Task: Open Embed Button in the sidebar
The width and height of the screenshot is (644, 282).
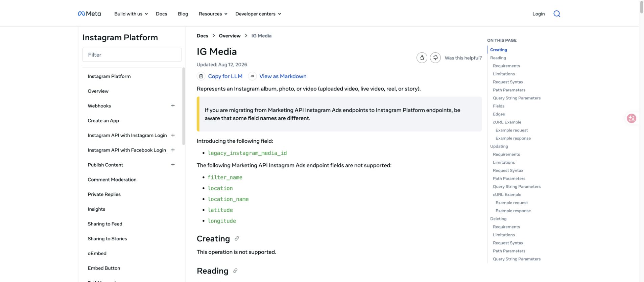Action: 104,268
